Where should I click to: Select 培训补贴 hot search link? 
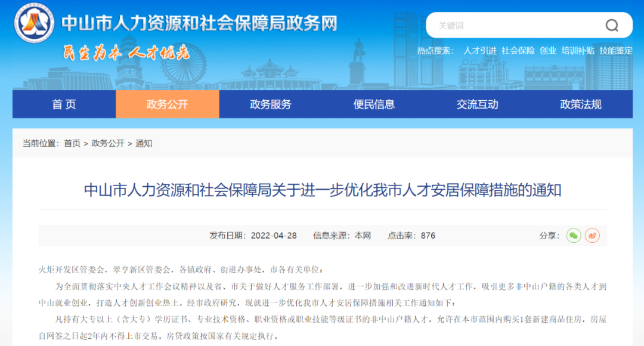pyautogui.click(x=578, y=51)
